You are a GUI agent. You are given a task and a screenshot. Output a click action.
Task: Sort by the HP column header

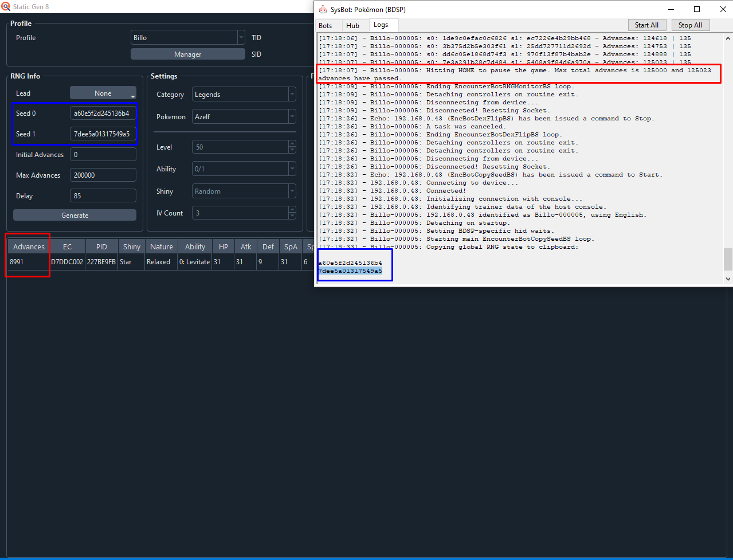(223, 246)
